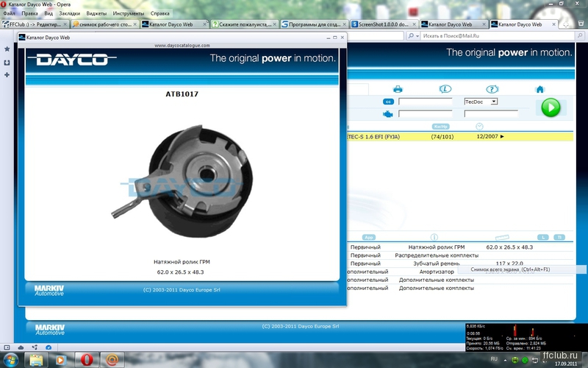Click the panel toggle icon in Opera status bar
Screen dimensions: 588x368
coord(7,347)
